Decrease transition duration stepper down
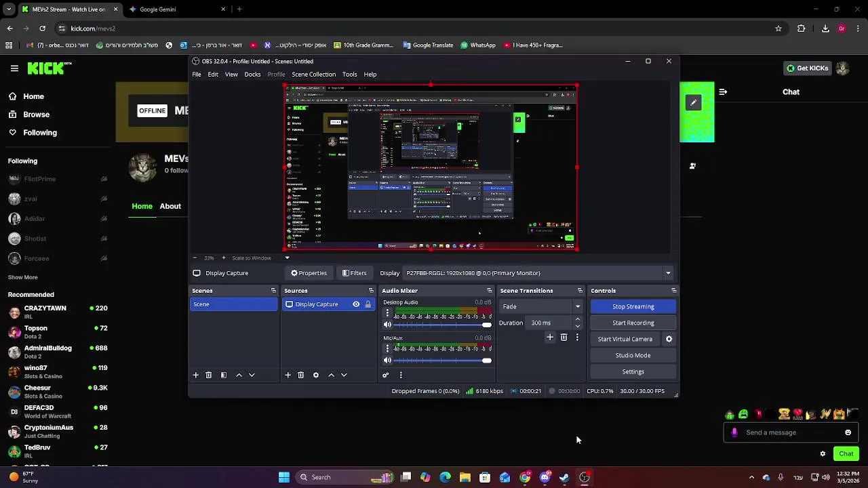The height and width of the screenshot is (488, 868). pyautogui.click(x=578, y=326)
